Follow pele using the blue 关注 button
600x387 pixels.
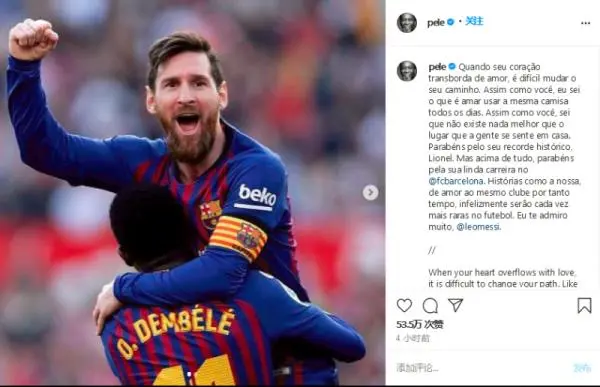point(474,21)
